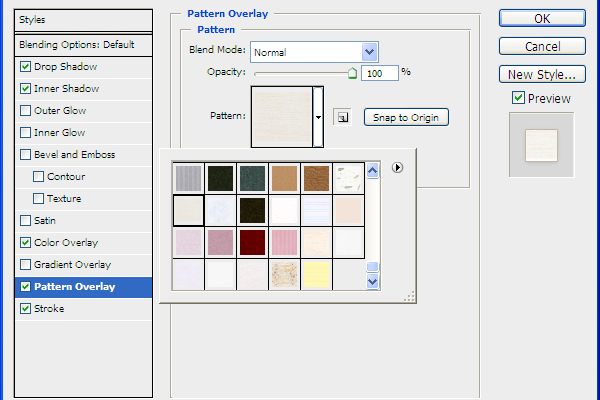Enable the Gradient Overlay checkbox
This screenshot has width=600, height=400.
click(25, 264)
